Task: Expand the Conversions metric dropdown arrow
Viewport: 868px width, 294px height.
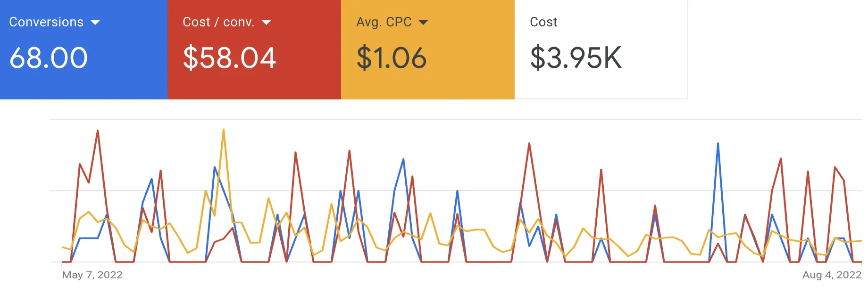Action: [95, 23]
